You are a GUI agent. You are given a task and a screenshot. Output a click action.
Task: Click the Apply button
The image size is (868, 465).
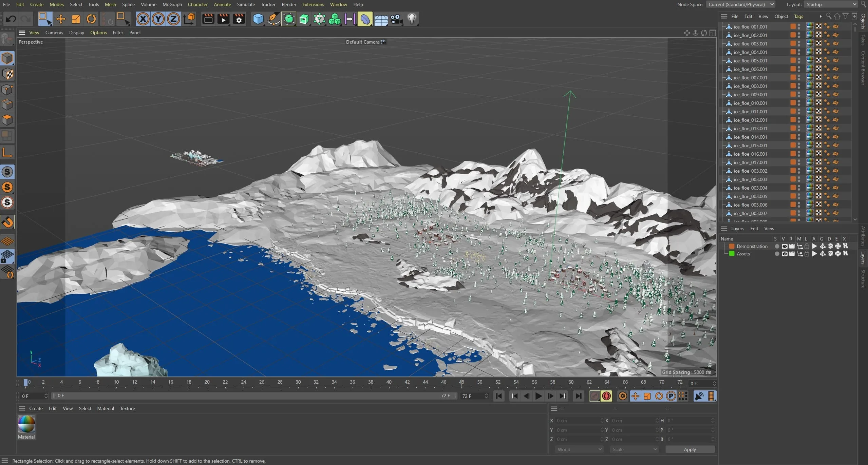(x=690, y=449)
